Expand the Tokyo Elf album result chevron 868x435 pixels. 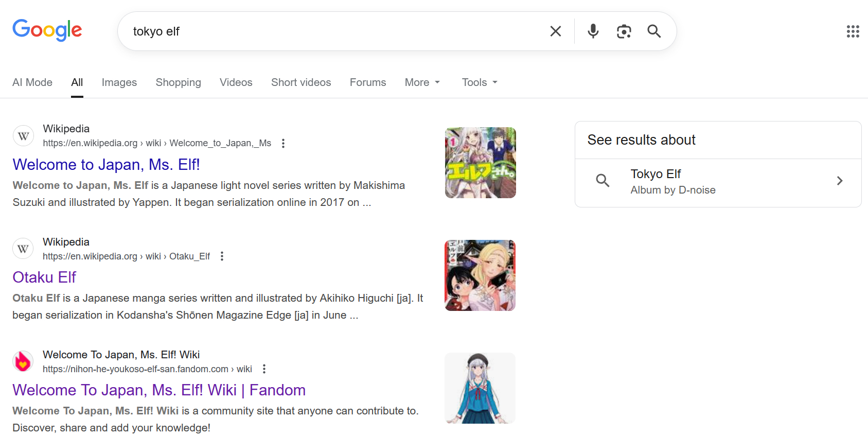[840, 181]
